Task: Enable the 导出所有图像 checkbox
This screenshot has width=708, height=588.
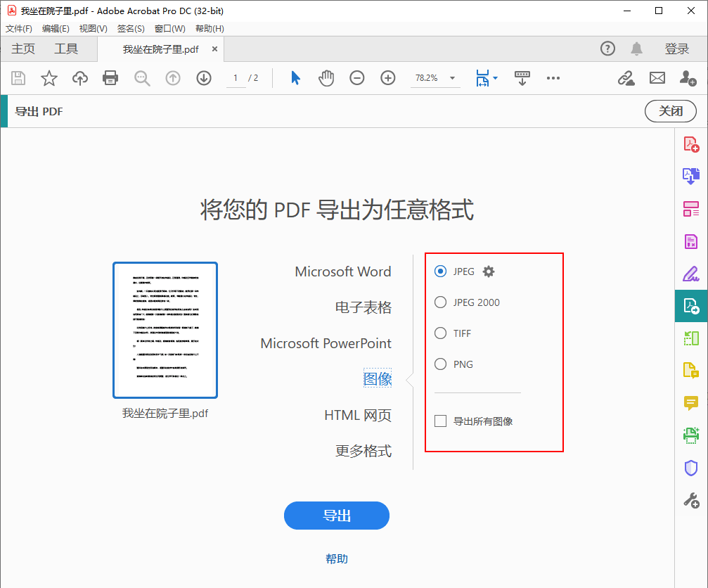Action: [441, 421]
